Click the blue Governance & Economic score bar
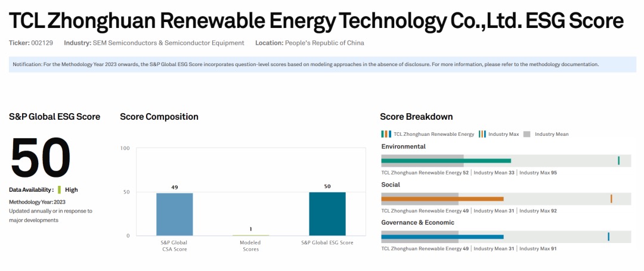Screen dimensions: 644x271 pos(442,237)
